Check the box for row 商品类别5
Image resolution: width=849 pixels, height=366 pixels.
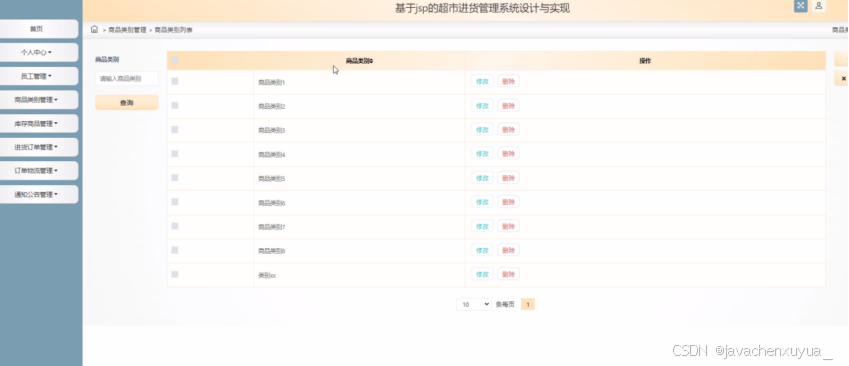175,178
